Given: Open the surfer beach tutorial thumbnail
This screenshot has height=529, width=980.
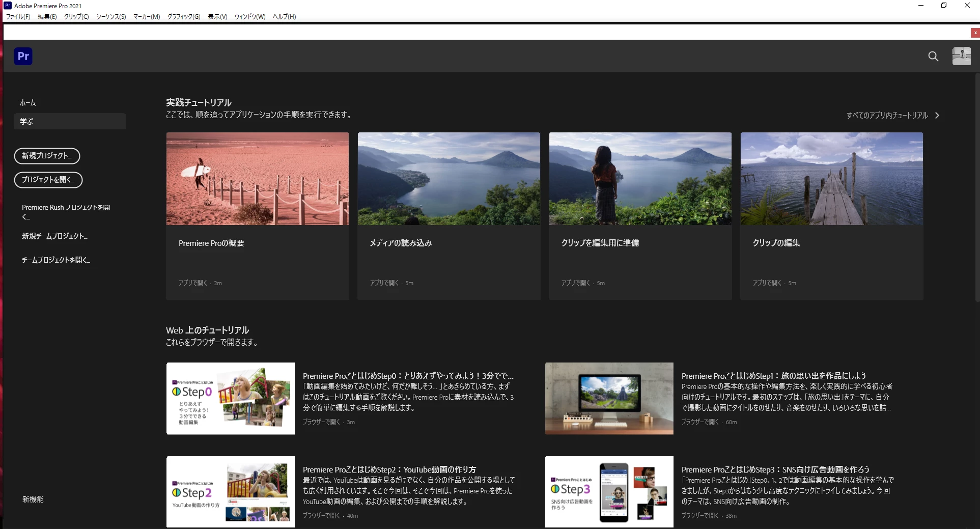Looking at the screenshot, I should click(258, 179).
